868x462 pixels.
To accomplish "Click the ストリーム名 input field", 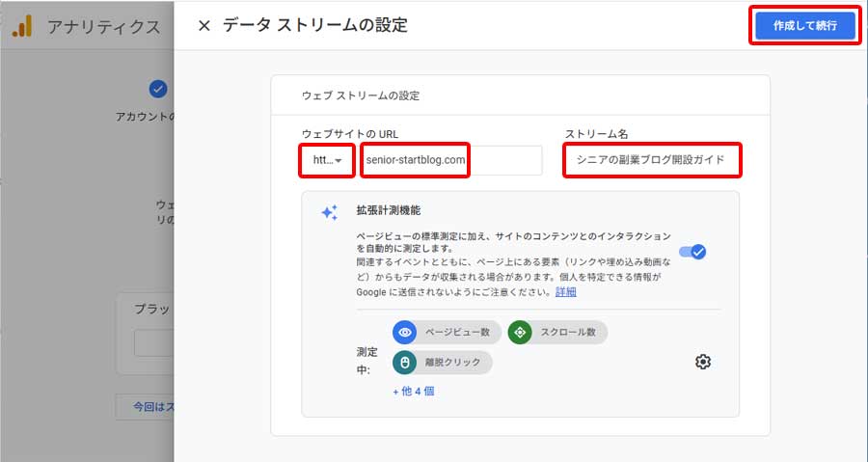I will point(652,160).
